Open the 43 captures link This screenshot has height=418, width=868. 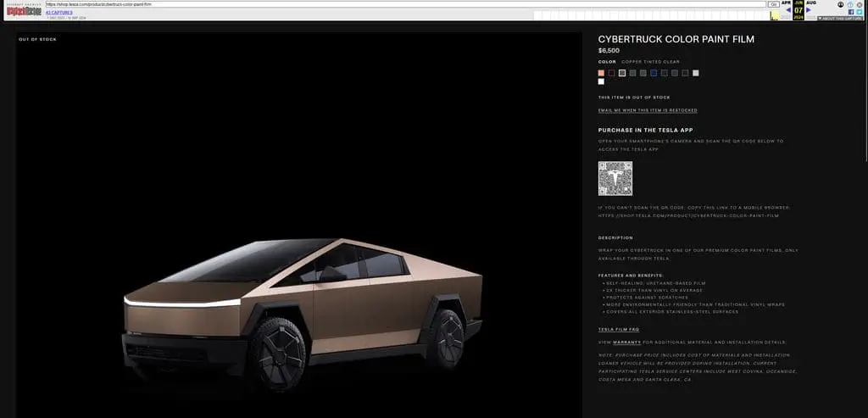[x=59, y=12]
